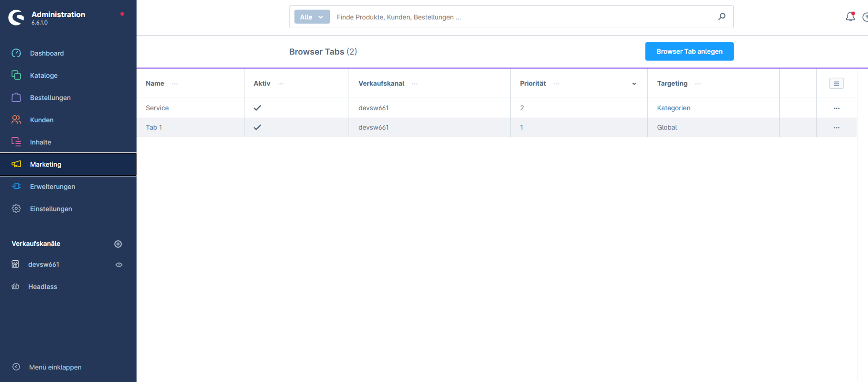Viewport: 868px width, 382px height.
Task: Click the Global targeting cell
Action: 713,127
